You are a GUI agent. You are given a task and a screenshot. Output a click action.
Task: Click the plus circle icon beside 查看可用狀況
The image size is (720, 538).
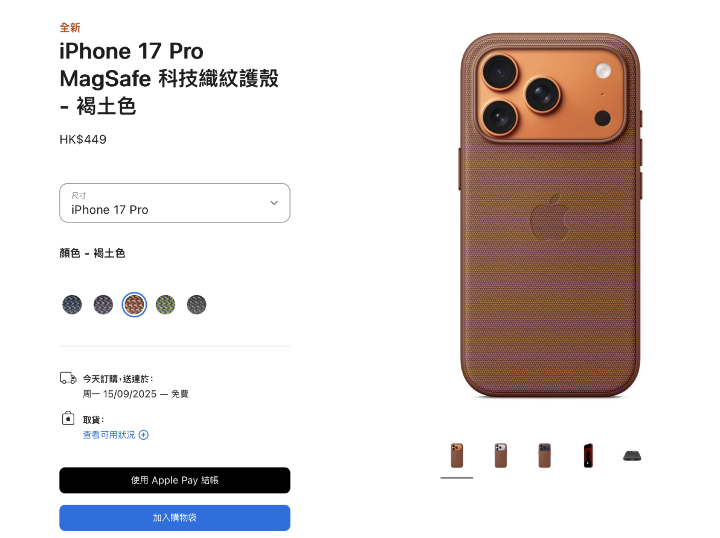point(144,435)
